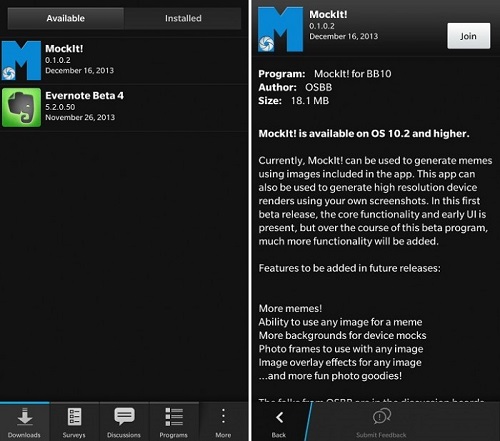Viewport: 500px width, 441px height.
Task: Tap the Join button
Action: [x=469, y=36]
